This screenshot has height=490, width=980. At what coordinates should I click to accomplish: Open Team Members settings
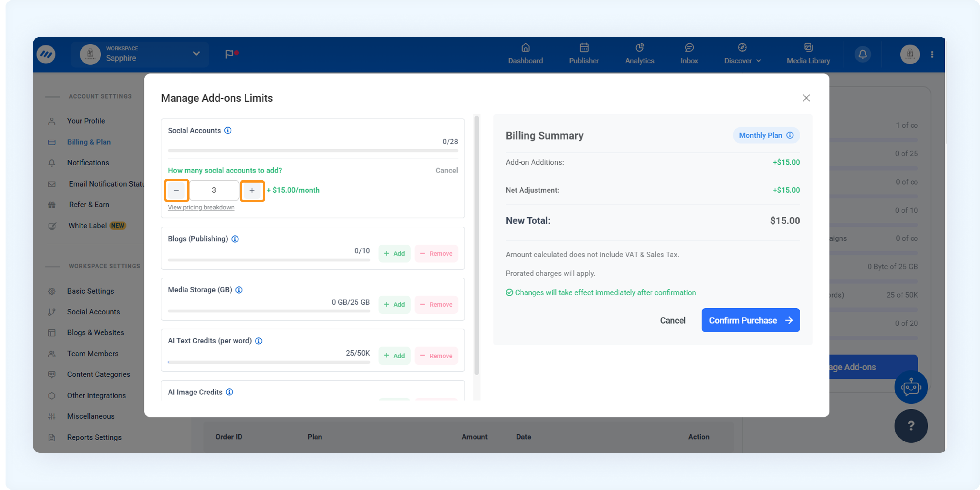point(93,354)
